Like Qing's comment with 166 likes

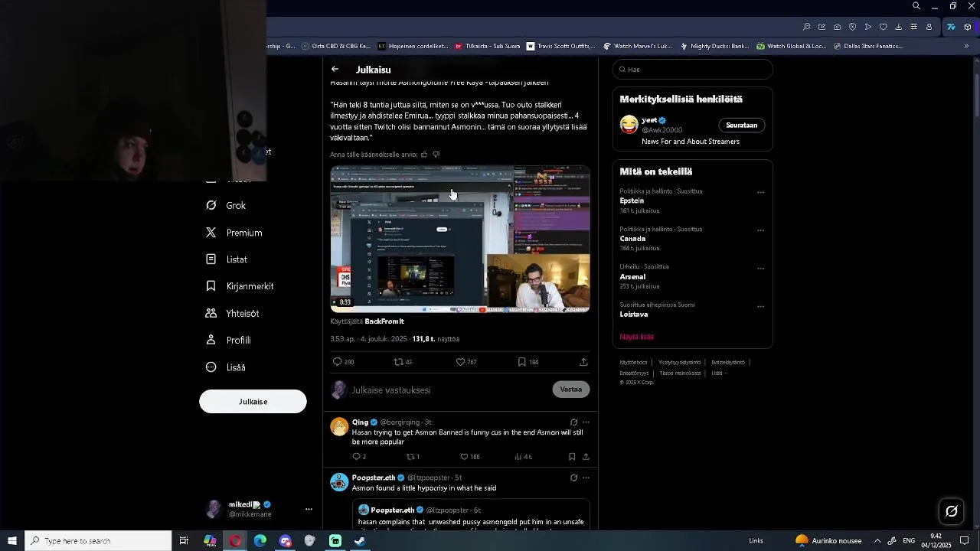coord(463,457)
